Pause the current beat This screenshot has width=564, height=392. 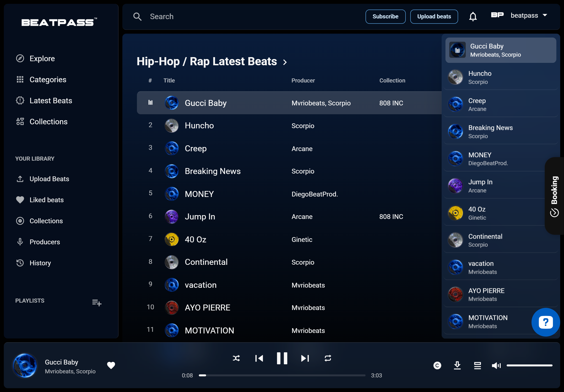point(282,358)
